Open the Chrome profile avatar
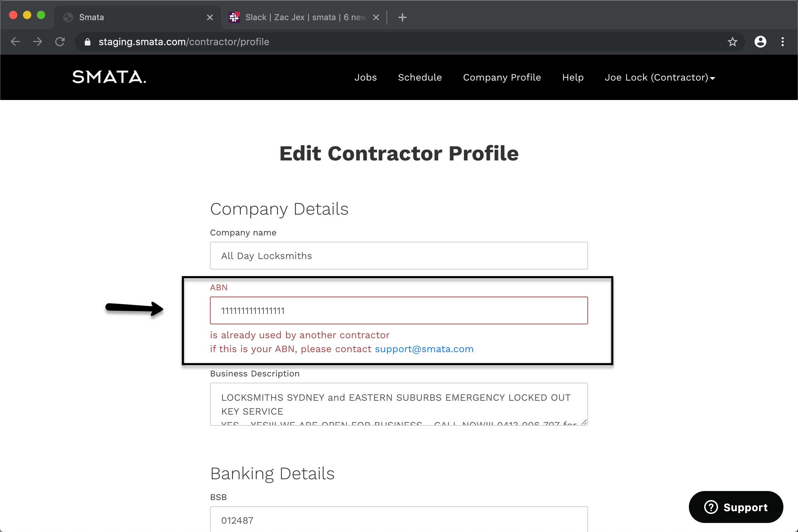This screenshot has height=532, width=798. [760, 42]
